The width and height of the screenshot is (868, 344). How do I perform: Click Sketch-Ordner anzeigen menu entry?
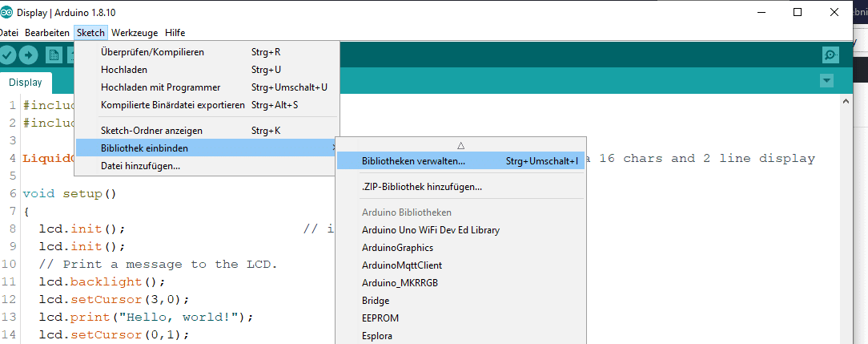tap(151, 131)
